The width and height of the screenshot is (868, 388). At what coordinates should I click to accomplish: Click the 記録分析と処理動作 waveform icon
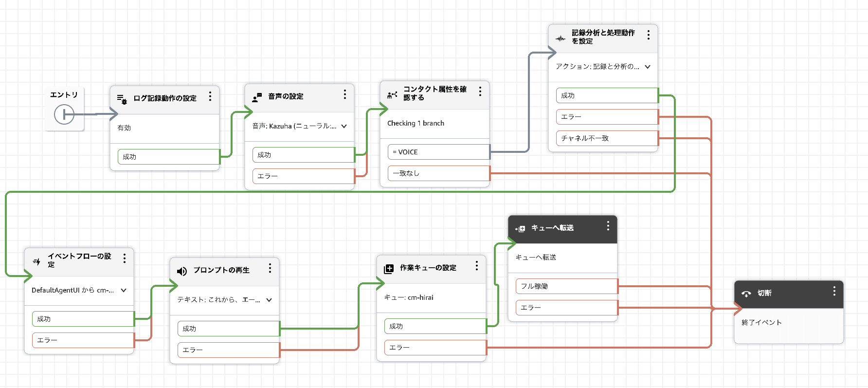tap(561, 38)
